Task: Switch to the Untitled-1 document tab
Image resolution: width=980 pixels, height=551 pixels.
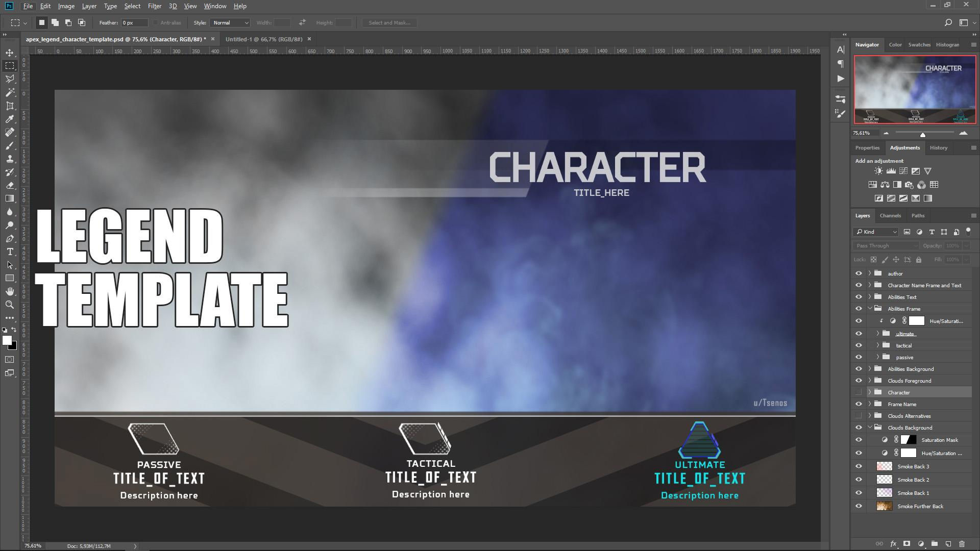Action: click(x=264, y=39)
